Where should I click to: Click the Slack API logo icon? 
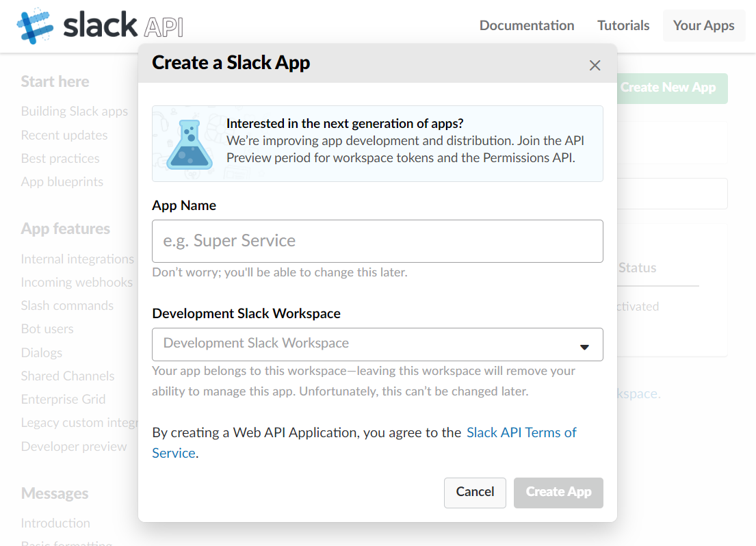point(35,25)
